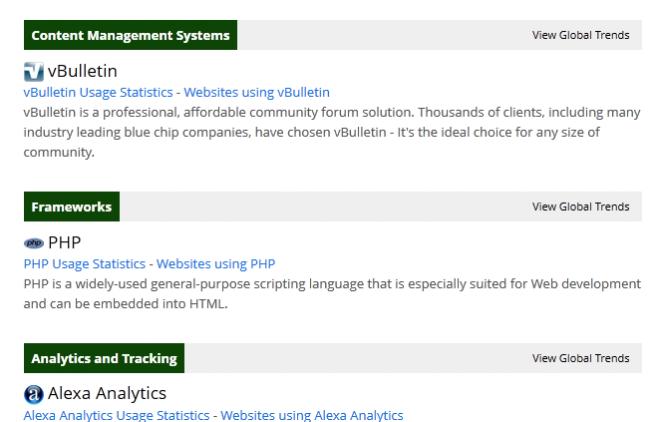View Global Trends for Analytics and Tracking
The image size is (654, 422).
(580, 358)
